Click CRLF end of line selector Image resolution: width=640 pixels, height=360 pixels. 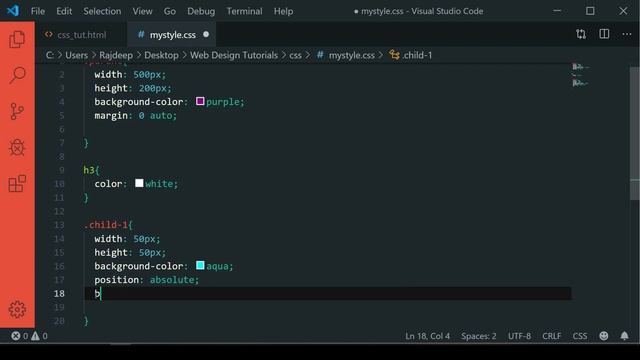point(552,336)
